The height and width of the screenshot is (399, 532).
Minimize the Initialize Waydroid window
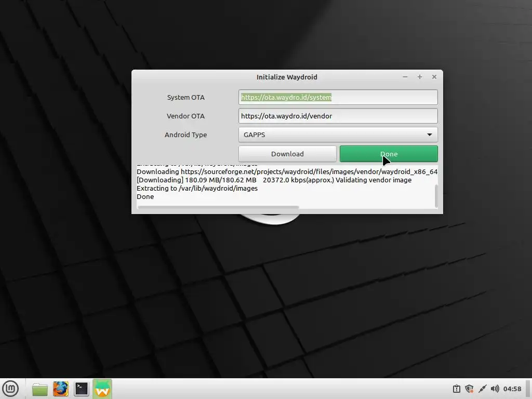click(x=405, y=77)
